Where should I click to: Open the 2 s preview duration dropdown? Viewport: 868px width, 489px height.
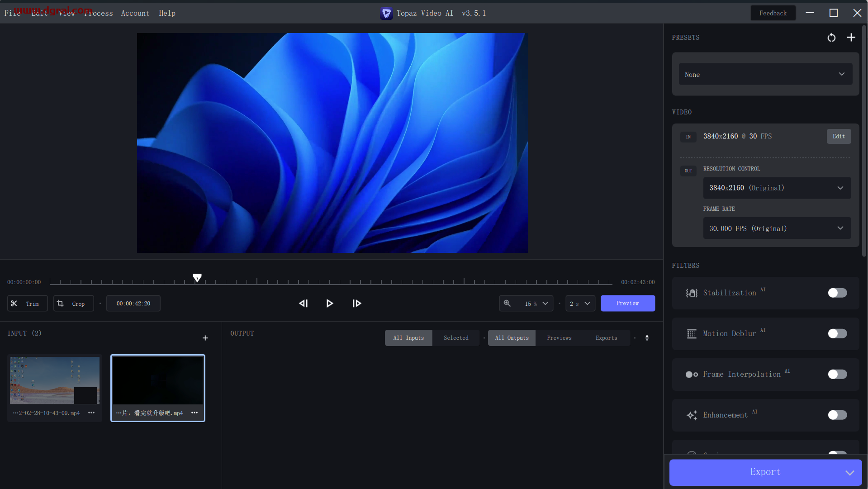click(580, 304)
